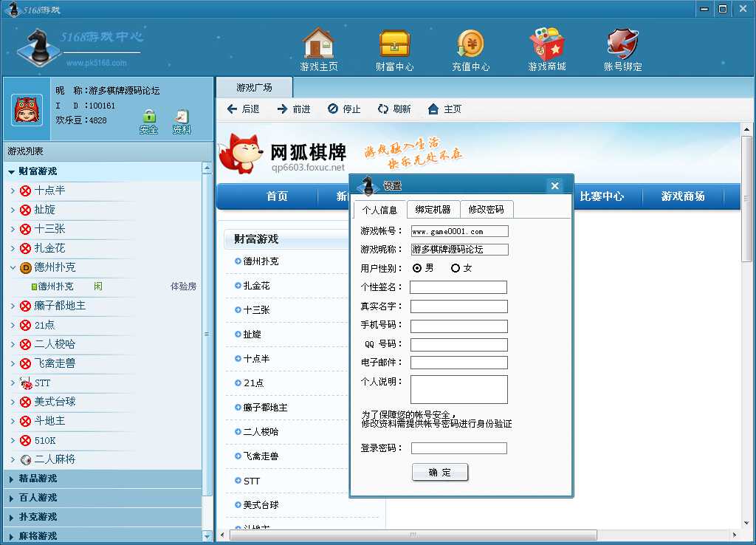Focus the 电子邮件 input field
This screenshot has height=545, width=756.
459,363
